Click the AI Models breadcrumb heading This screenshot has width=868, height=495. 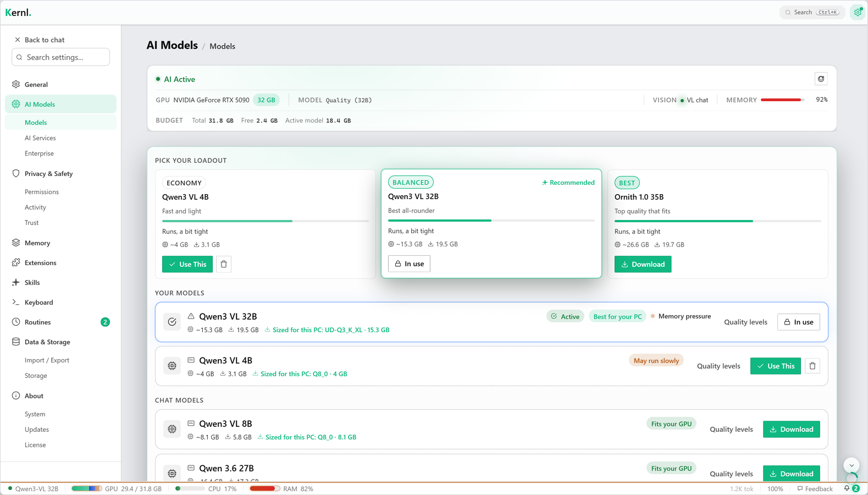pyautogui.click(x=172, y=45)
